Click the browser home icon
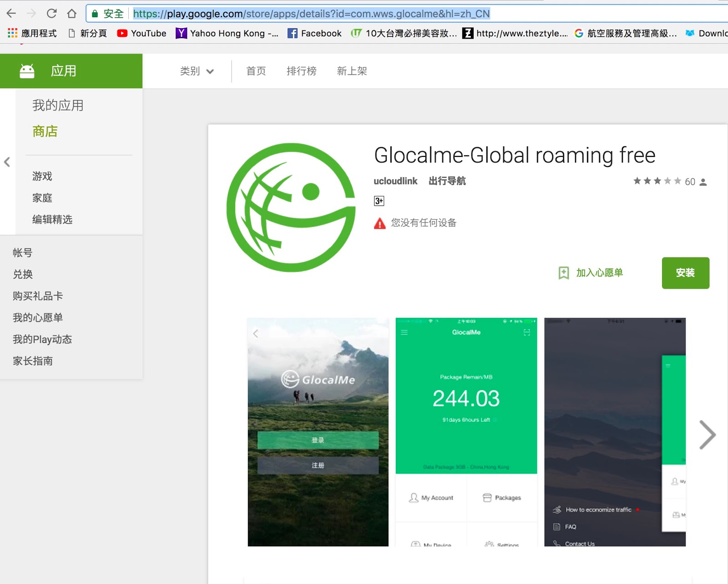The width and height of the screenshot is (728, 584). tap(71, 14)
